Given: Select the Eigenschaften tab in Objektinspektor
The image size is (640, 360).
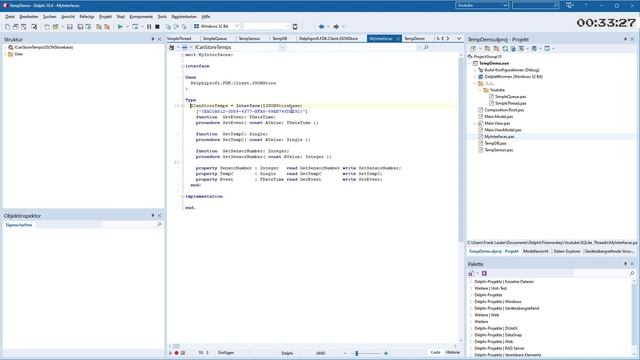Looking at the screenshot, I should coord(19,225).
